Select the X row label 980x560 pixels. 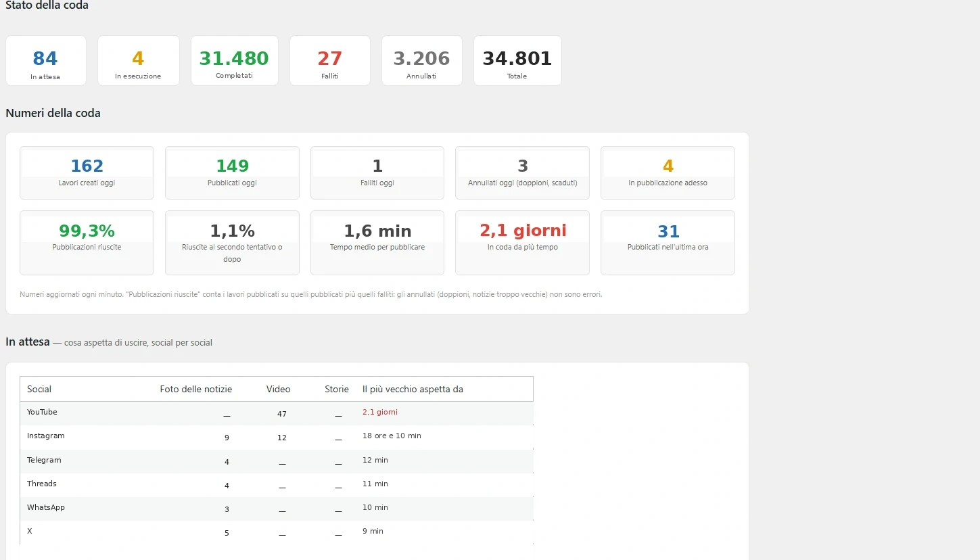point(30,531)
